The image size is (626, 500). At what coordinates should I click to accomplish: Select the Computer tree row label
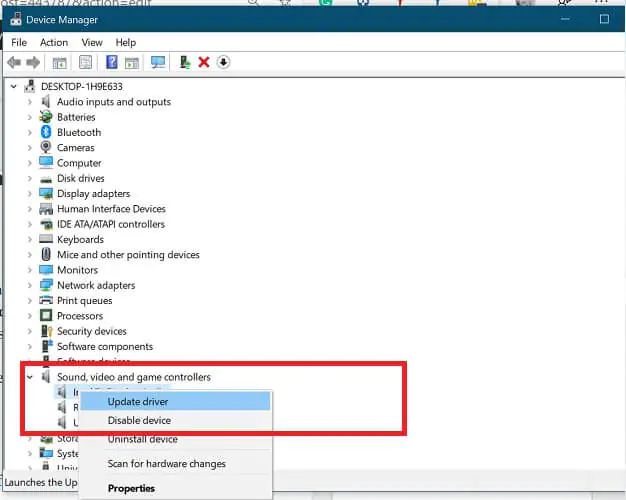[x=79, y=163]
